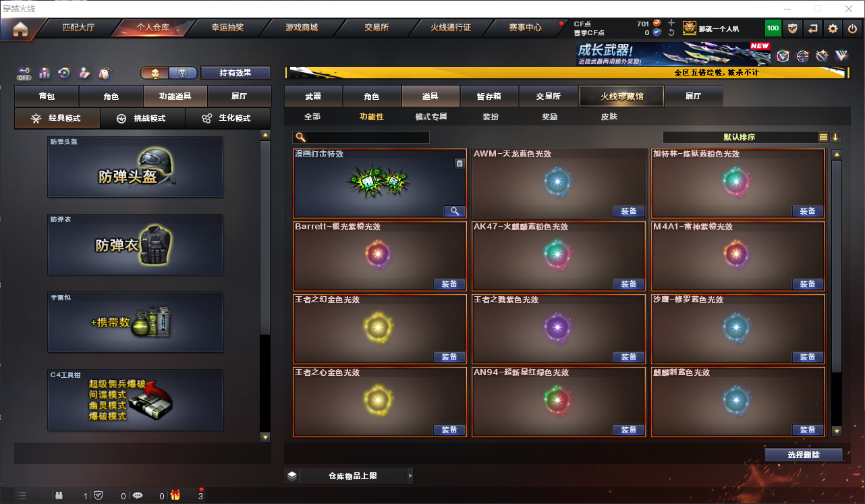Screen dimensions: 865x504
Task: Open the 默认排序 sort dropdown
Action: coord(740,137)
